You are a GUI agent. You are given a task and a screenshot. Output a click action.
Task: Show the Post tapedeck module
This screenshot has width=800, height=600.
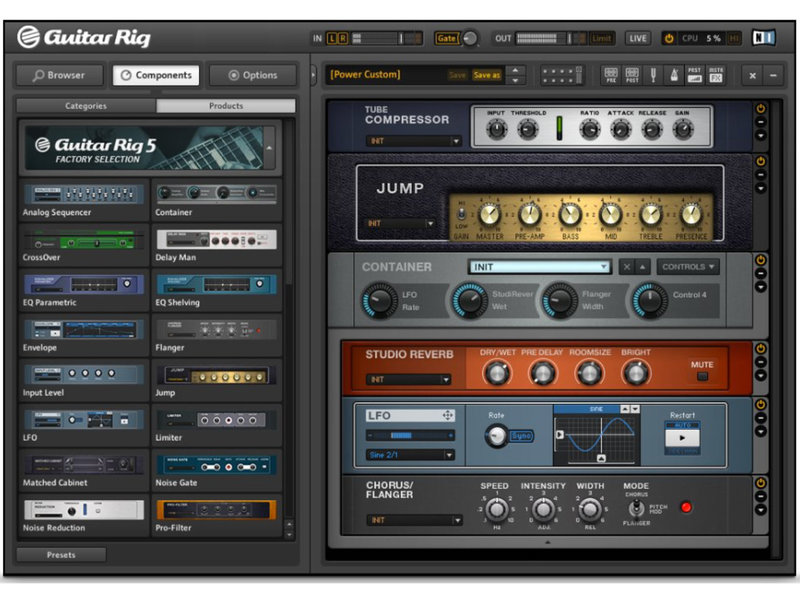click(632, 75)
